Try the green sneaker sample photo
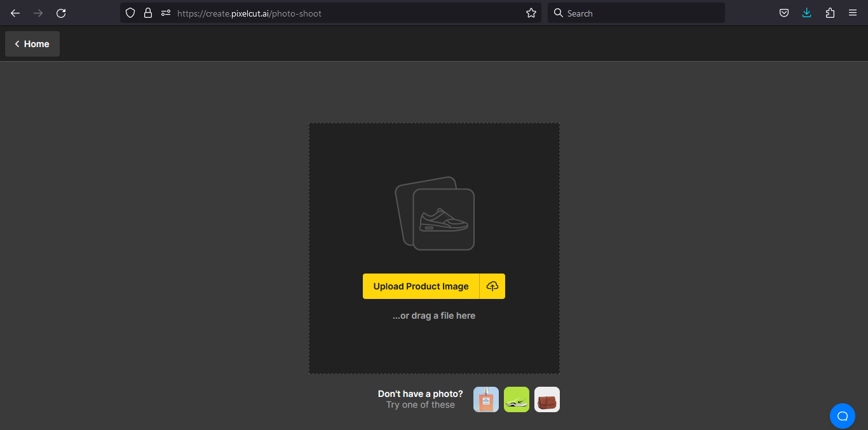The image size is (868, 430). click(x=516, y=399)
